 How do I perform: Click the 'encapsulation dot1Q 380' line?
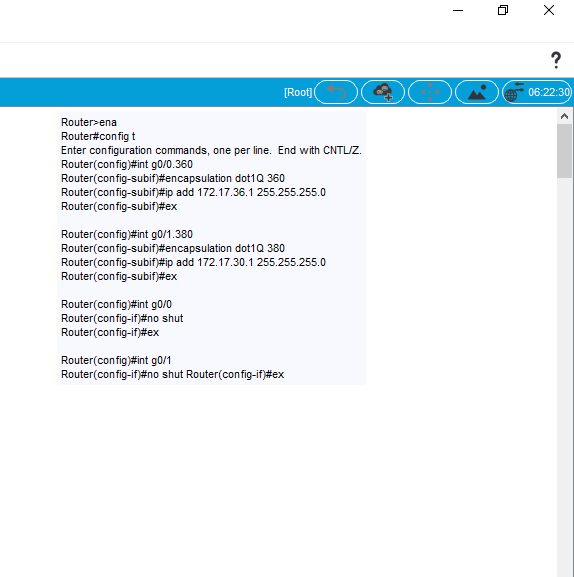point(173,248)
